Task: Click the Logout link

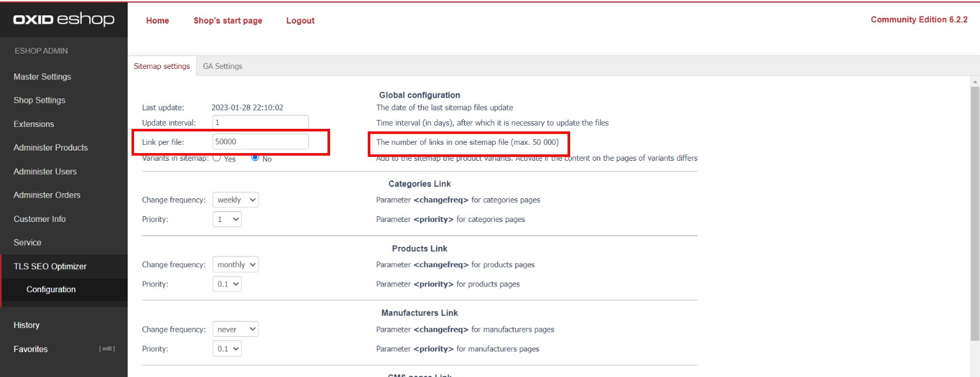Action: pos(300,20)
